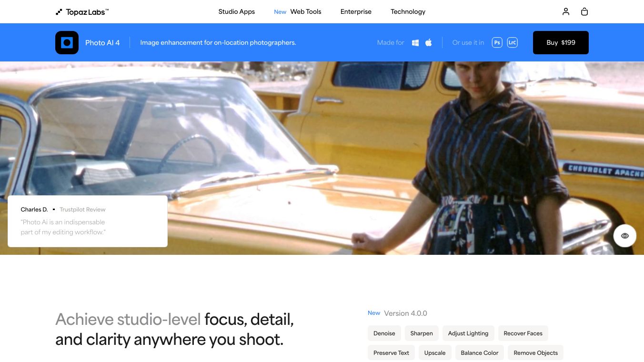Click the Trustpilot Review label
Screen dimensions: 644x362
[x=82, y=210]
